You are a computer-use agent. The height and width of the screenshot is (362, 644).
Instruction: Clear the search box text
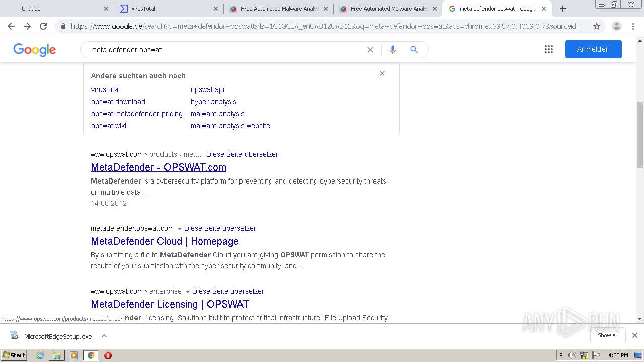point(370,50)
